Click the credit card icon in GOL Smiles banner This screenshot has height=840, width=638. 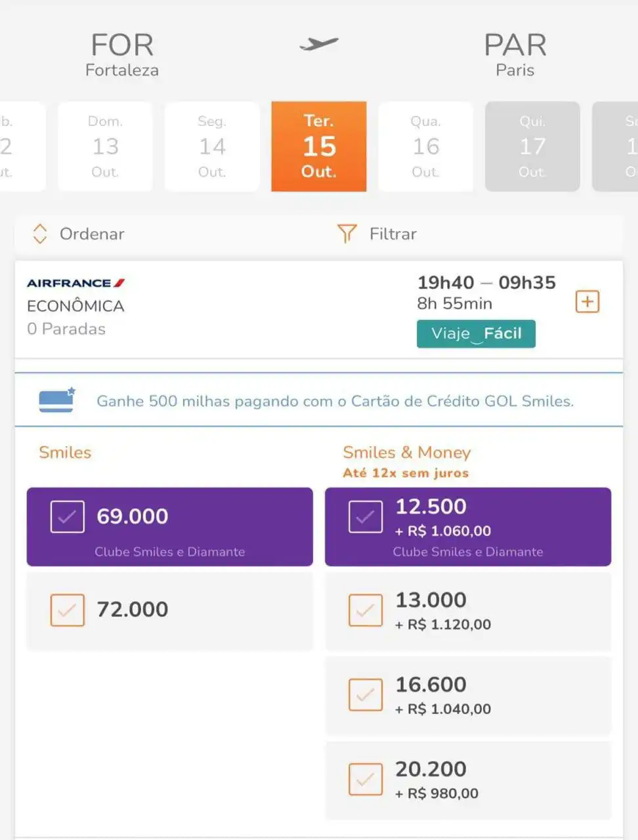[x=57, y=400]
